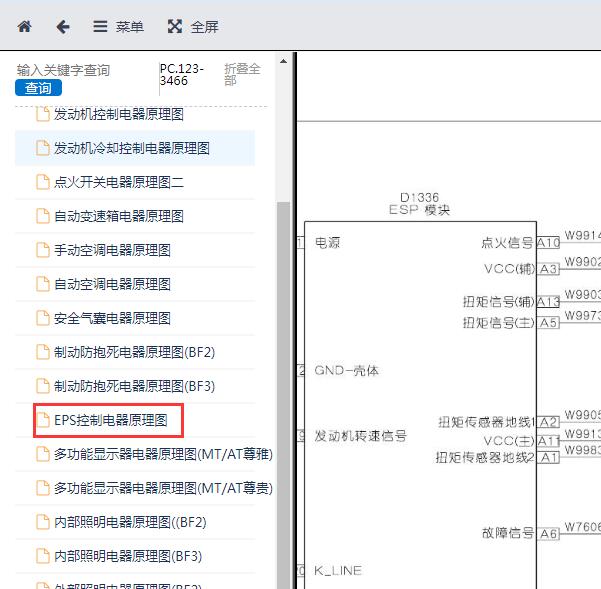Image resolution: width=601 pixels, height=589 pixels.
Task: Click pin A6 box in diagram
Action: (x=548, y=533)
